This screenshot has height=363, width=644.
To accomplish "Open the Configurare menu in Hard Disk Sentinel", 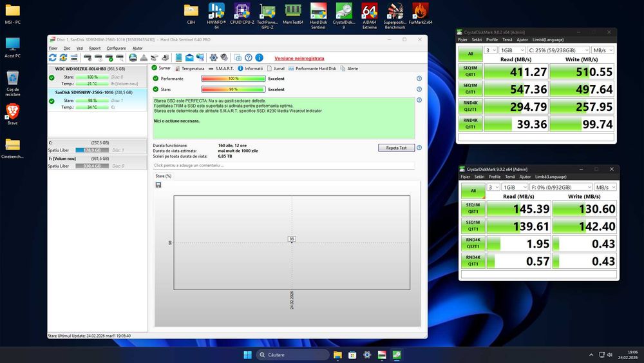I will click(x=116, y=48).
